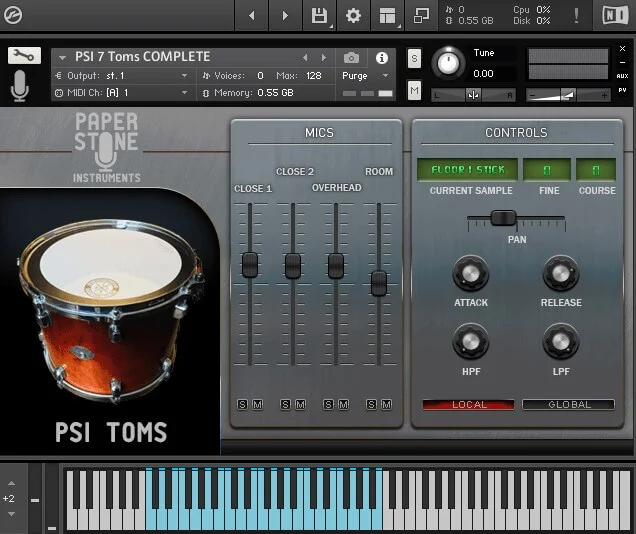The height and width of the screenshot is (534, 636).
Task: Open the options gear icon
Action: click(353, 15)
